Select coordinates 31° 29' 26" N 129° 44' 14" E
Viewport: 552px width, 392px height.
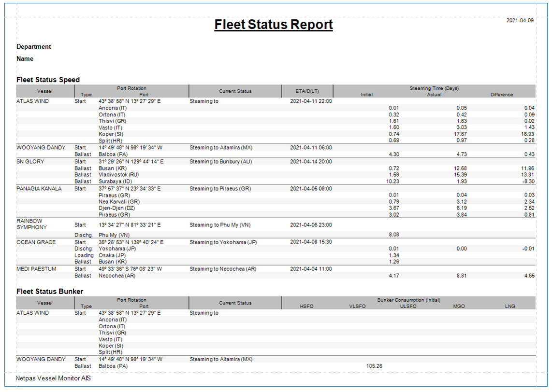131,162
